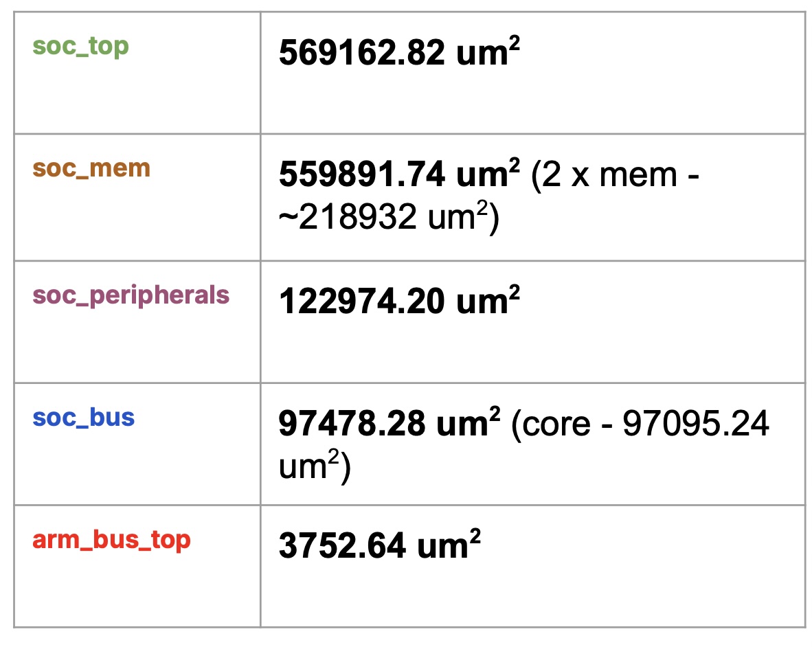Click the purple soc_peripherals label
This screenshot has height=647, width=812.
coord(131,295)
